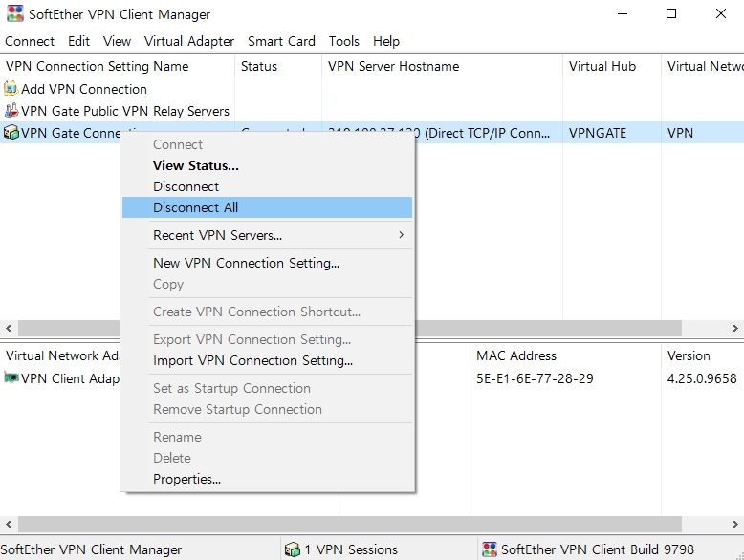Click Export VPN Connection Setting... entry
This screenshot has width=744, height=560.
click(x=267, y=339)
